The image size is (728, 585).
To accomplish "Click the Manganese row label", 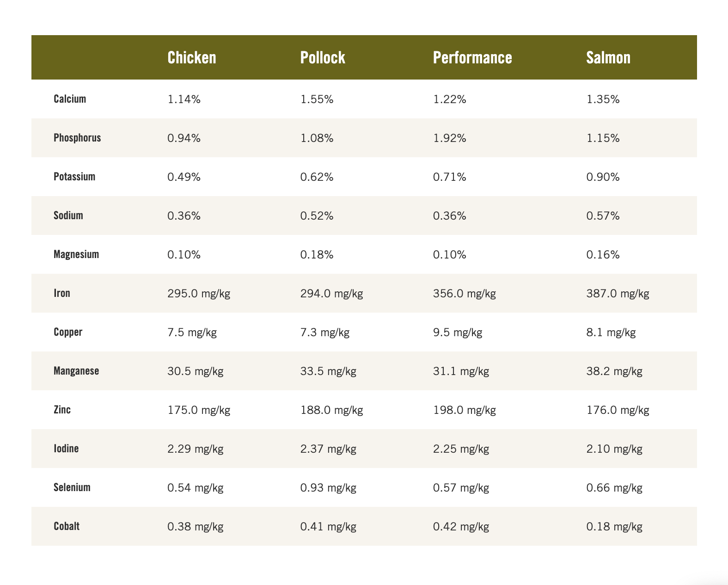I will pyautogui.click(x=76, y=371).
